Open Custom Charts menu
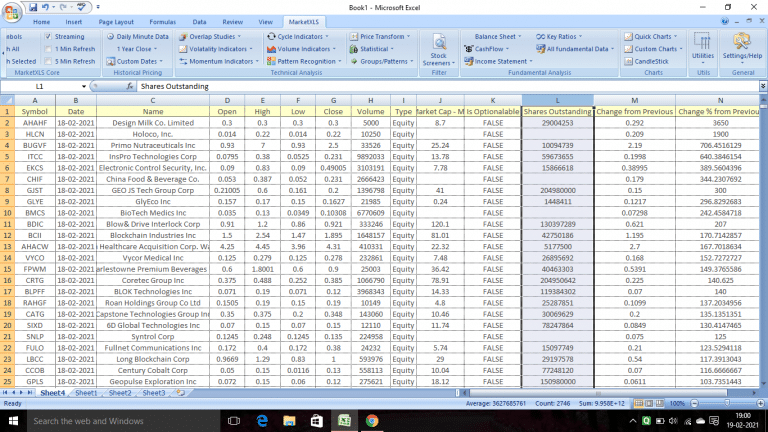 click(x=653, y=49)
